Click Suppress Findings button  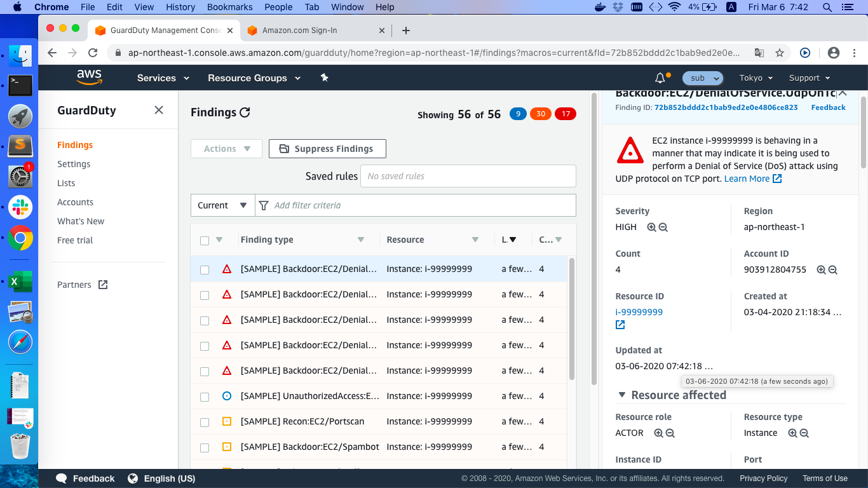pos(327,149)
